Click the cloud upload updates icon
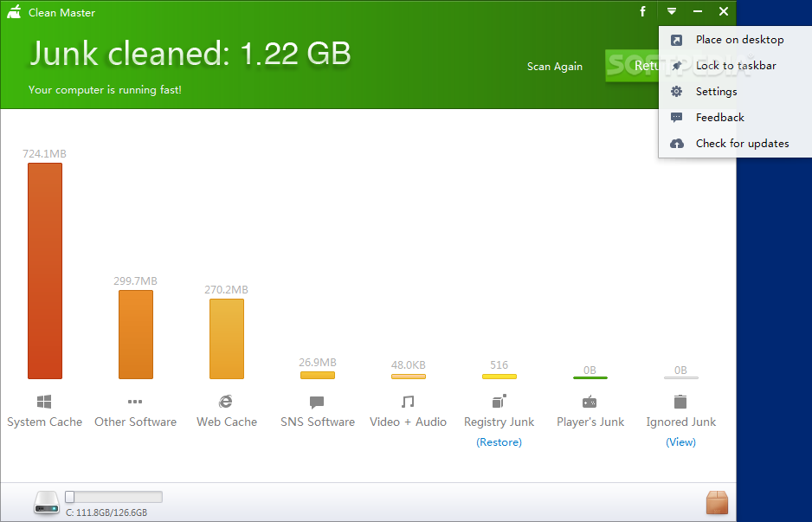The height and width of the screenshot is (522, 812). tap(676, 144)
